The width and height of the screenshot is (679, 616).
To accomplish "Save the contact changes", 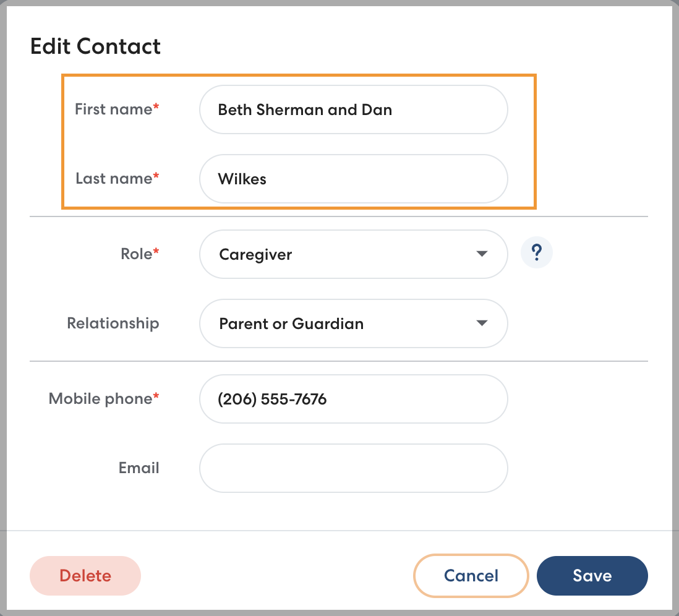I will click(592, 576).
